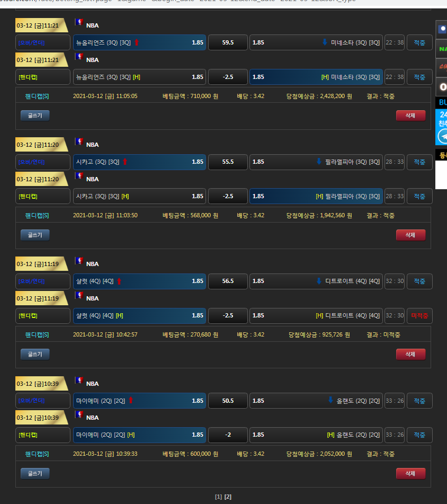
Task: Click red up arrow beside 시카고 (3Q)
Action: (125, 162)
